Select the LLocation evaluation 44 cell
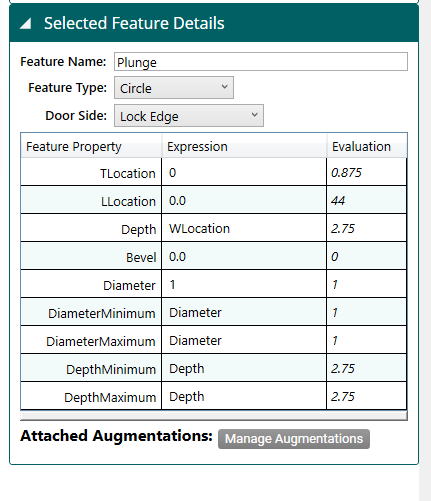431x501 pixels. click(x=366, y=200)
